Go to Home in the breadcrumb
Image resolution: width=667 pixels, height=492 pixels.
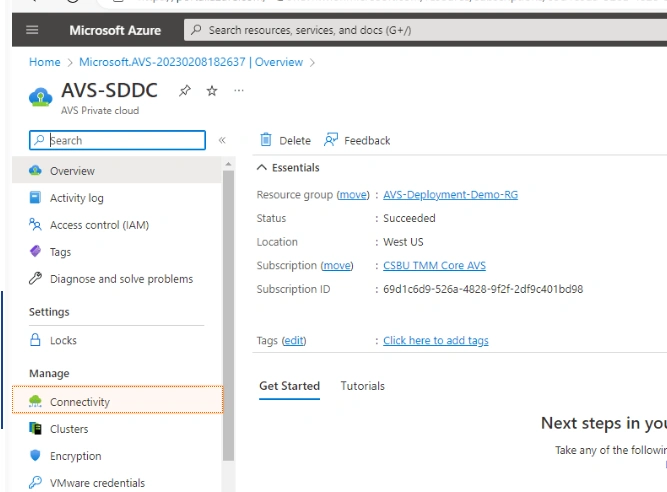point(45,62)
